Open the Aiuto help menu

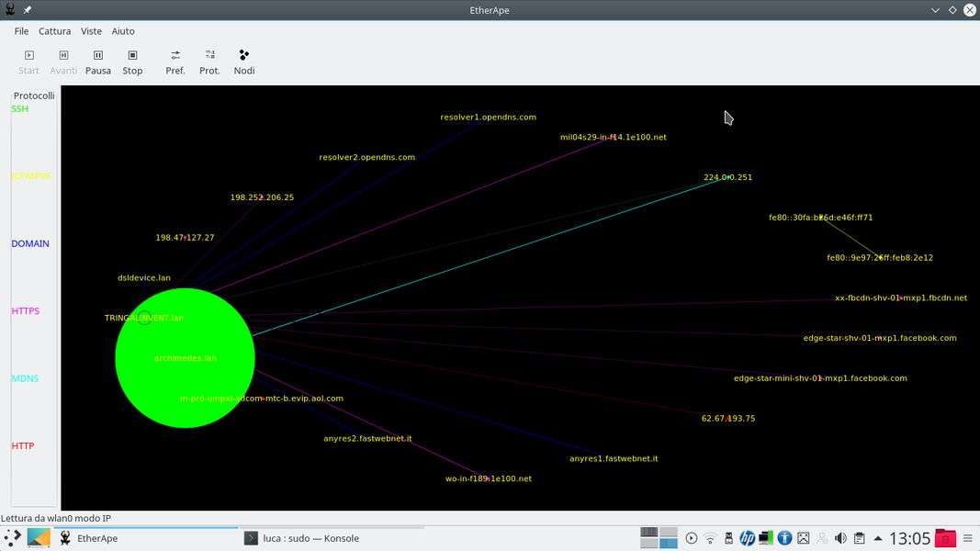tap(123, 31)
